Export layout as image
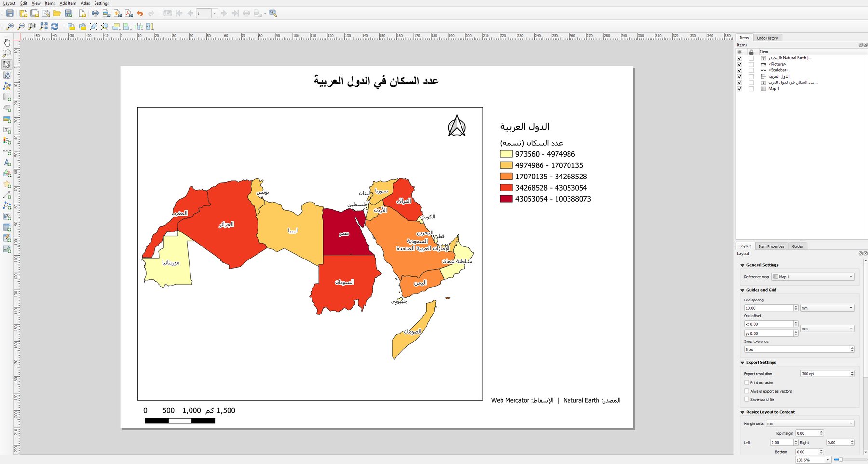 tap(107, 14)
